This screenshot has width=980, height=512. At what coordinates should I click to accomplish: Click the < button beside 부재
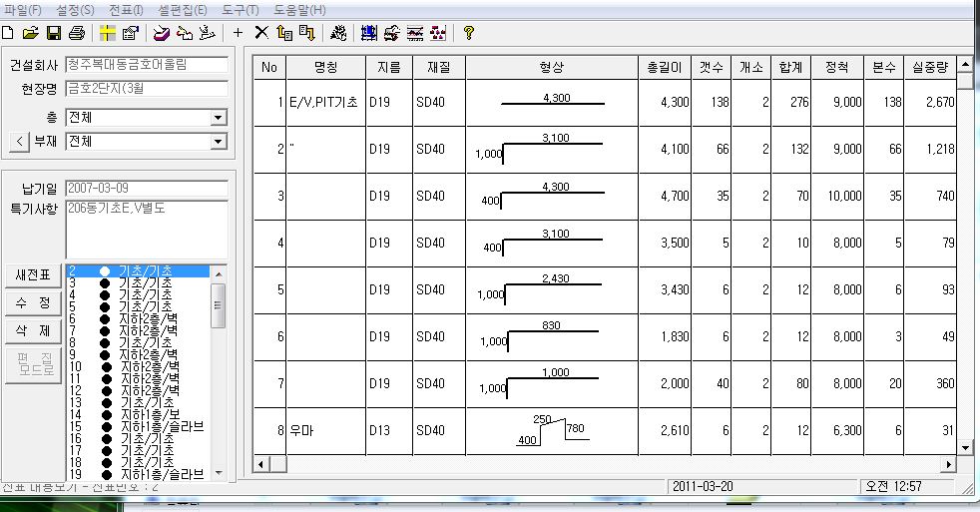click(19, 142)
